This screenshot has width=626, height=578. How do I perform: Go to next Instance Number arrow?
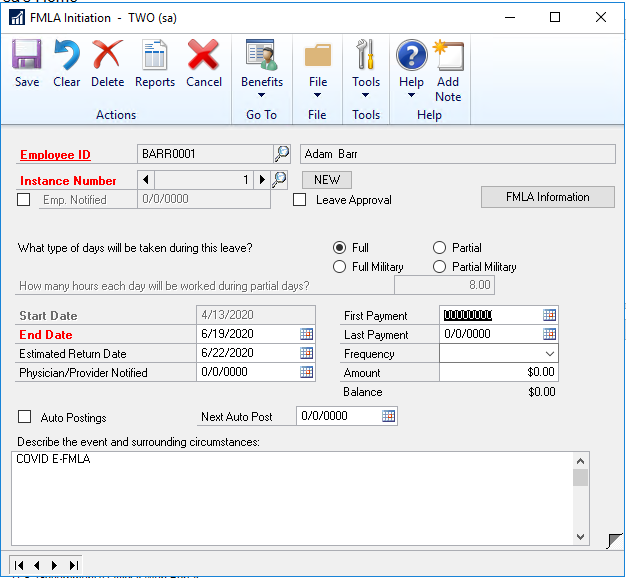(262, 180)
